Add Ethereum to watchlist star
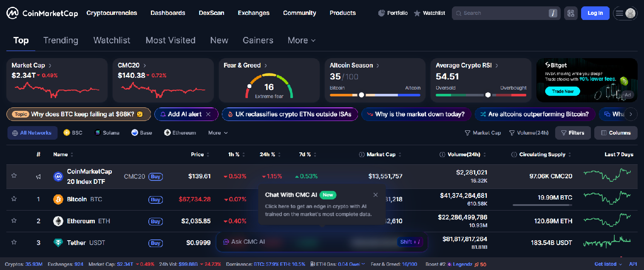This screenshot has height=270, width=644. pos(14,220)
